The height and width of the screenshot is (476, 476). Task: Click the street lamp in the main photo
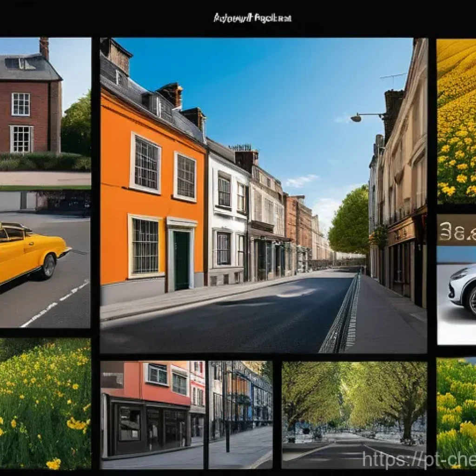click(357, 118)
